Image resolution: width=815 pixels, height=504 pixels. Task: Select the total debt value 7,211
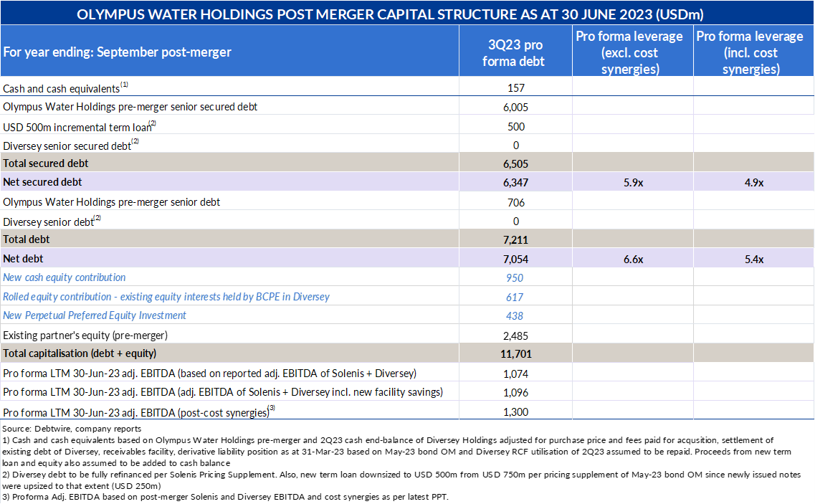(515, 239)
